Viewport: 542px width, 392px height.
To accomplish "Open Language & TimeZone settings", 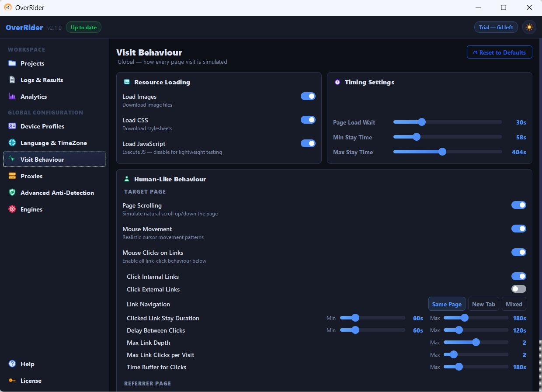I will pos(54,143).
